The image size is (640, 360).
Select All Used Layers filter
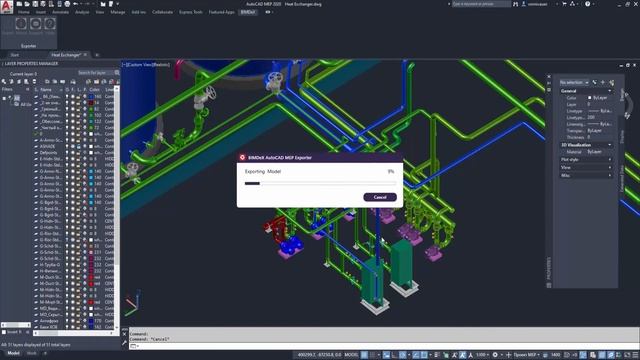[x=23, y=104]
